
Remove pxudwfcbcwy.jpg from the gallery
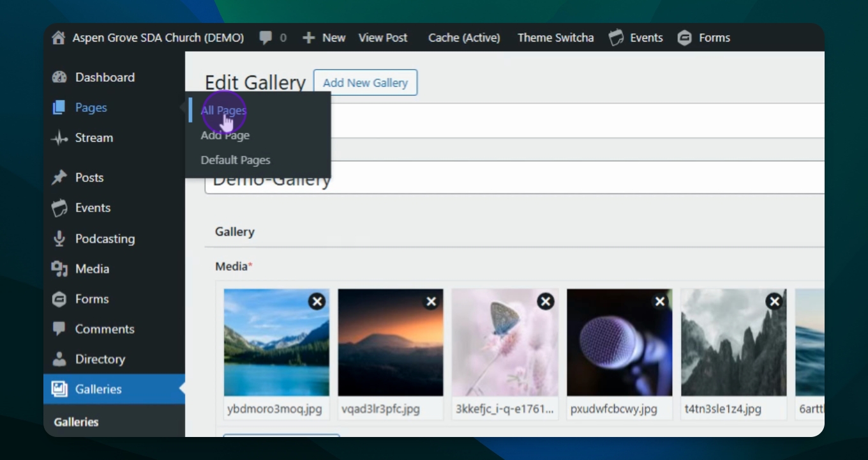pos(660,301)
